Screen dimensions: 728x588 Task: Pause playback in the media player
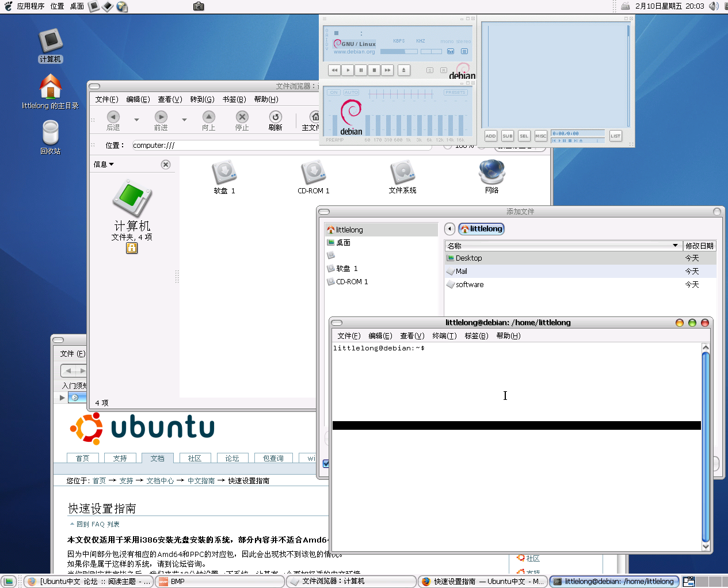[x=361, y=70]
